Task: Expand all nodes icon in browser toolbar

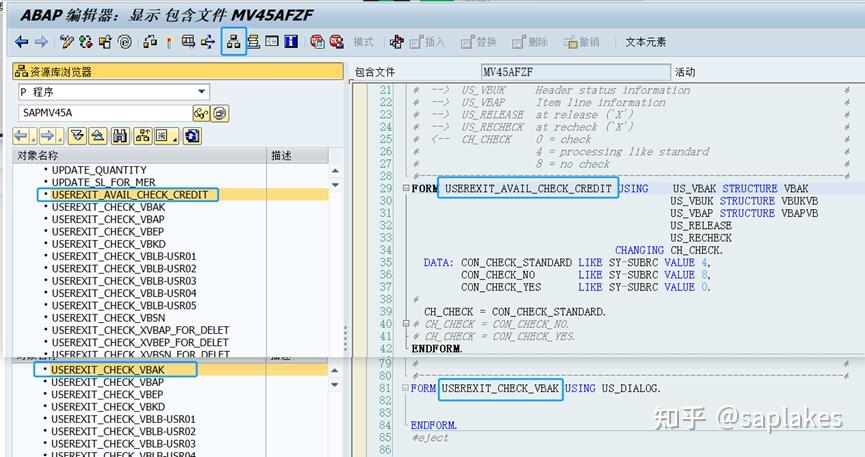Action: (x=77, y=136)
